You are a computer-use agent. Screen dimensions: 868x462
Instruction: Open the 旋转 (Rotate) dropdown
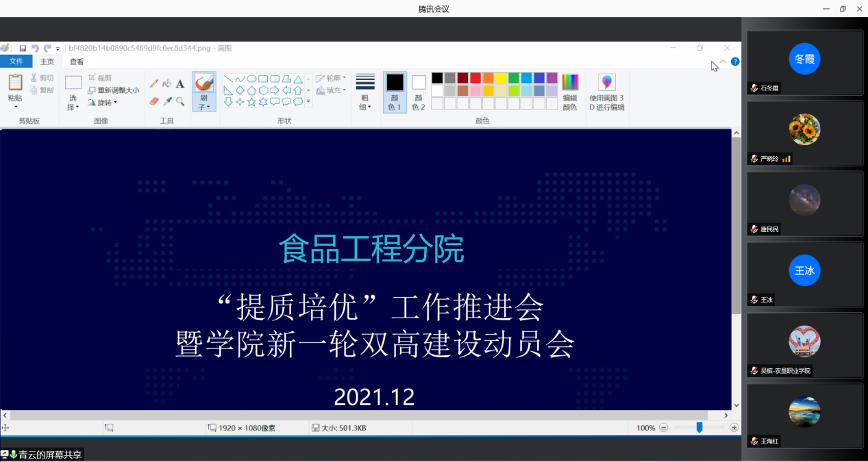pyautogui.click(x=102, y=103)
